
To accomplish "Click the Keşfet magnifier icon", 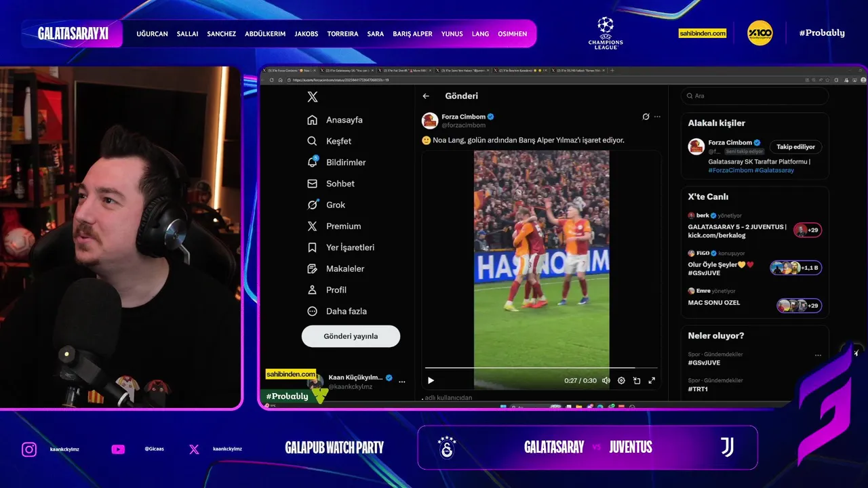I will [x=312, y=141].
